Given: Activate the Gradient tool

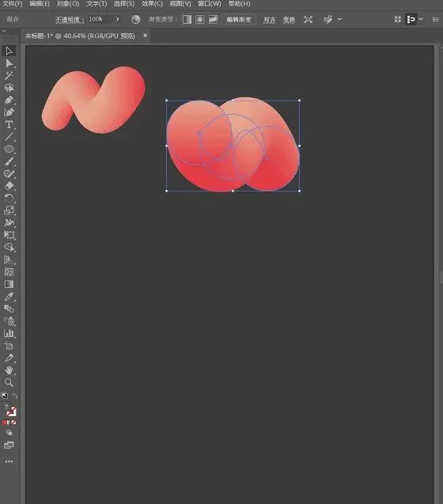Looking at the screenshot, I should coord(9,284).
